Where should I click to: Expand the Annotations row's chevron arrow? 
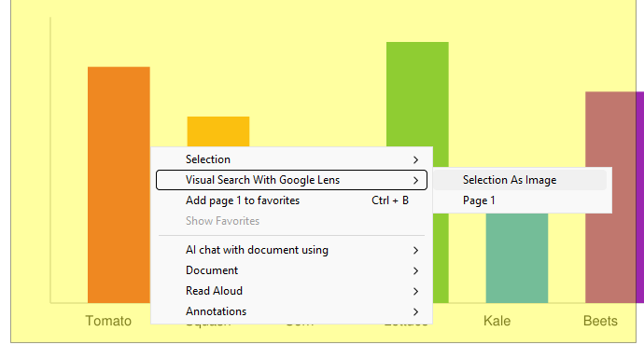click(415, 311)
